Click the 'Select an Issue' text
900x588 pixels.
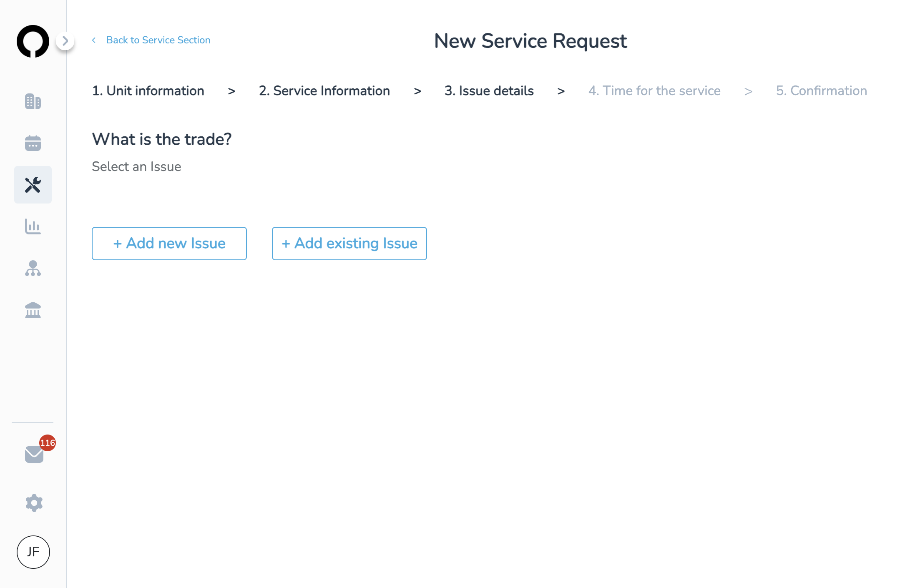tap(136, 167)
